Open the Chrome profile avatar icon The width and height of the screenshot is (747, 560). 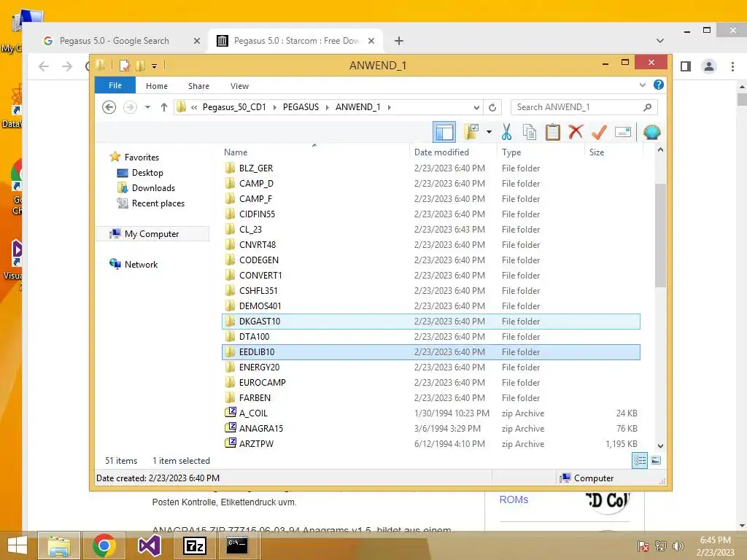709,66
